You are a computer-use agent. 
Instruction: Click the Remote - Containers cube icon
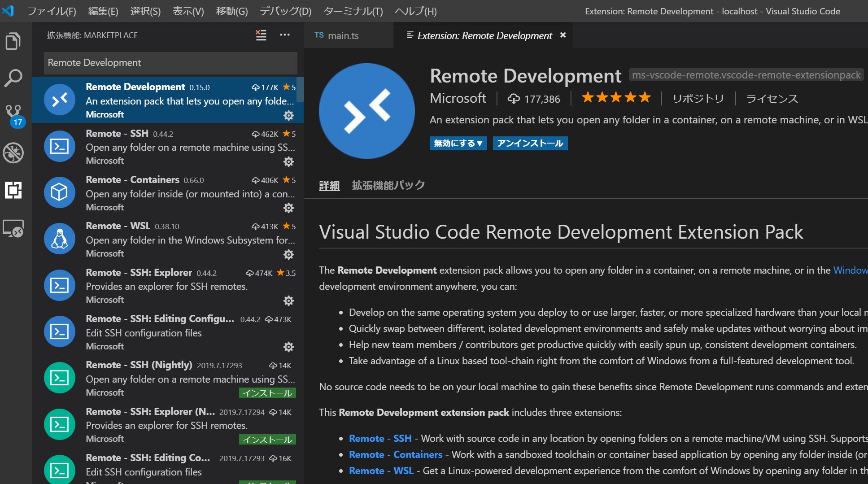(x=60, y=192)
